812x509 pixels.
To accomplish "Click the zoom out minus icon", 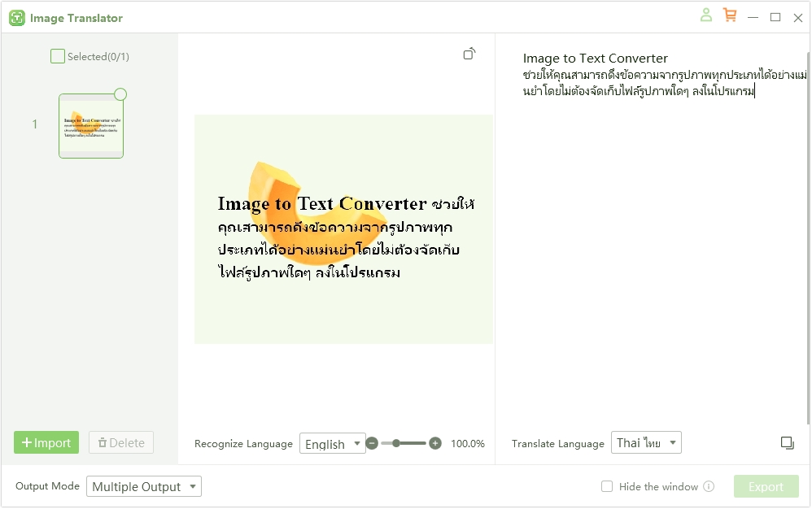I will tap(372, 443).
